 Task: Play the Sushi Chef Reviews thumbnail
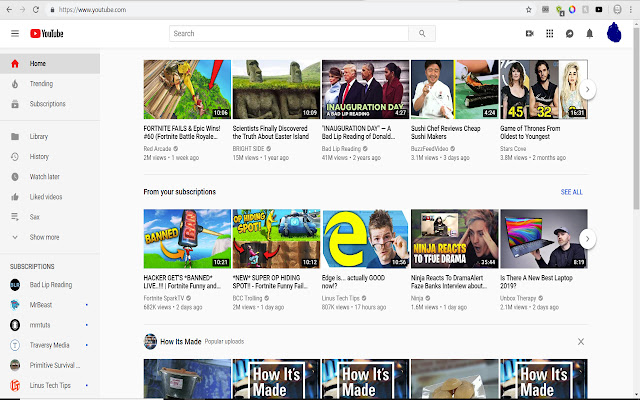pyautogui.click(x=455, y=89)
